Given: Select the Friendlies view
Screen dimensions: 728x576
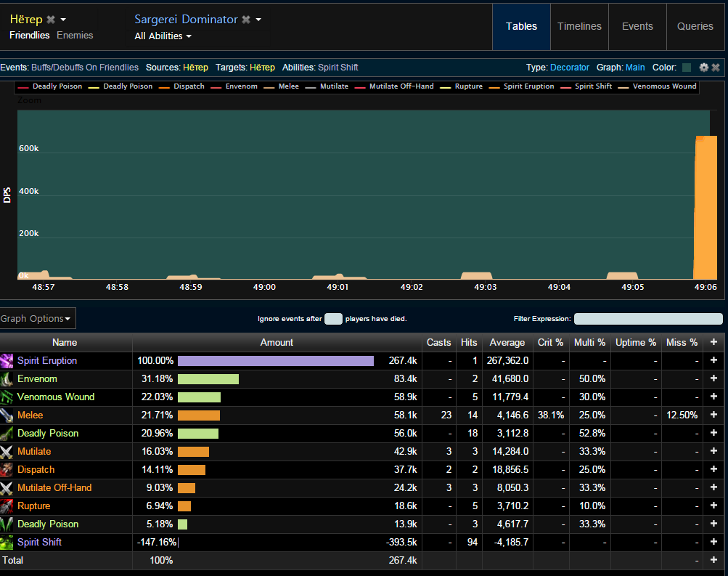Looking at the screenshot, I should point(29,36).
